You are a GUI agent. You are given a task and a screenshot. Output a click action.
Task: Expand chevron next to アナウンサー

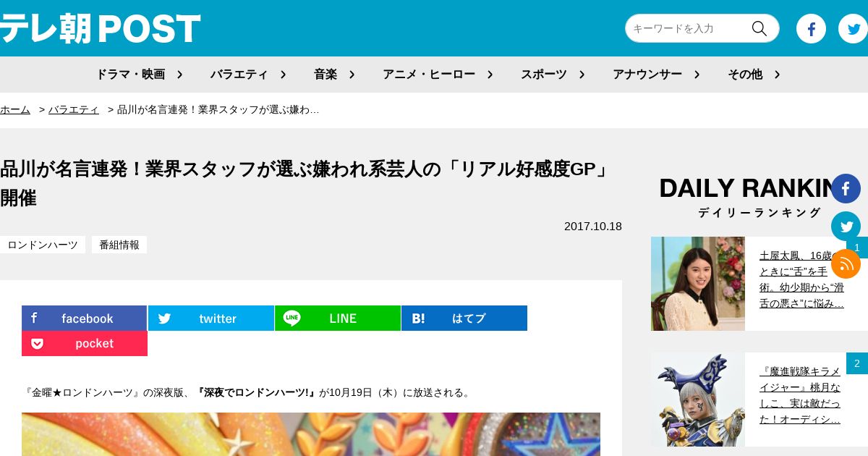697,74
